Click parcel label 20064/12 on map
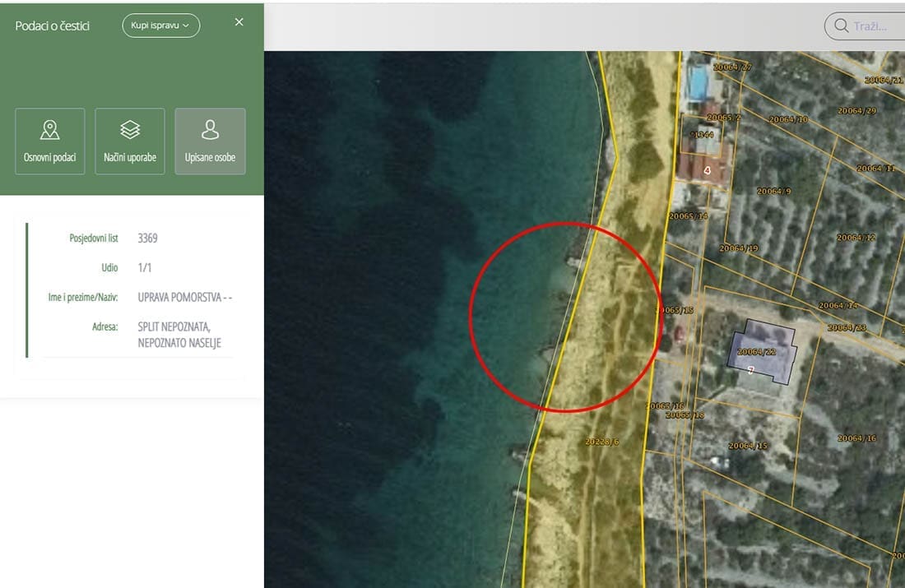The width and height of the screenshot is (905, 588). (856, 238)
